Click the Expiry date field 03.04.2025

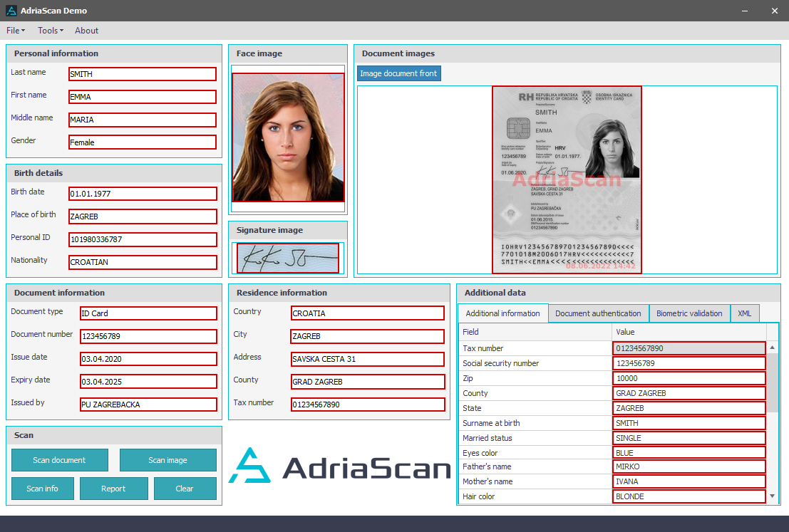click(148, 382)
